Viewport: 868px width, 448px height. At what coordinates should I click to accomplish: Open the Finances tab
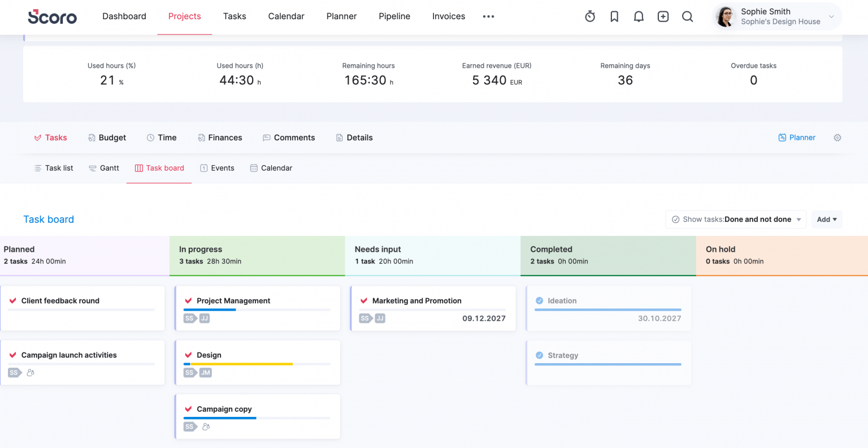(x=220, y=137)
